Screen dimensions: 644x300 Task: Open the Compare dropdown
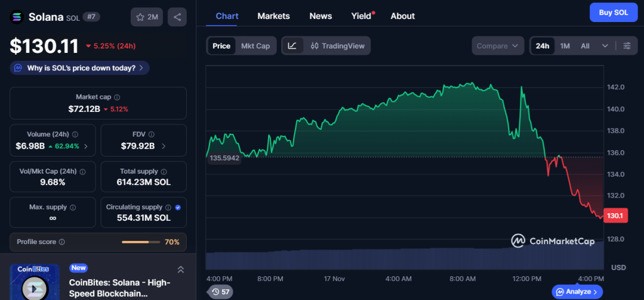[x=498, y=46]
